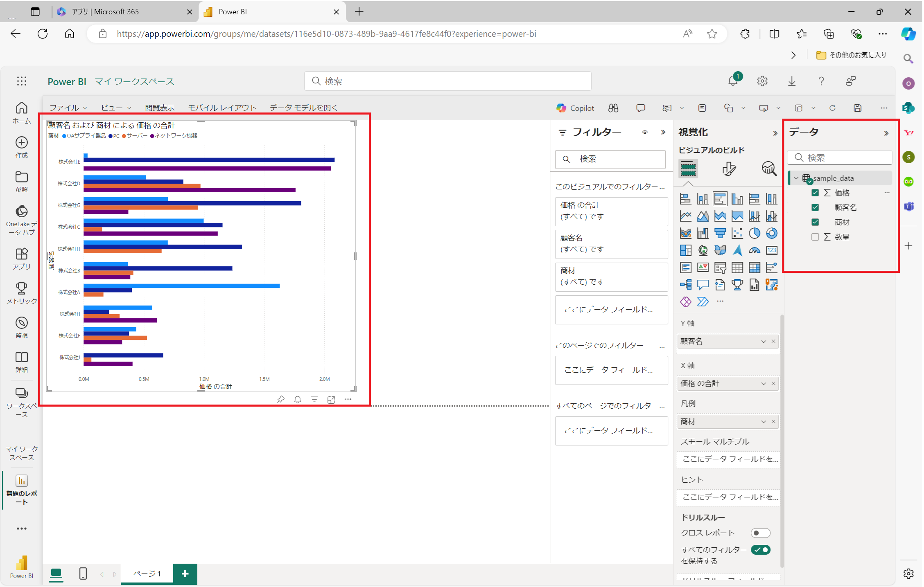Viewport: 924px width, 587px height.
Task: Open モバイル レイアウト menu item
Action: (222, 108)
